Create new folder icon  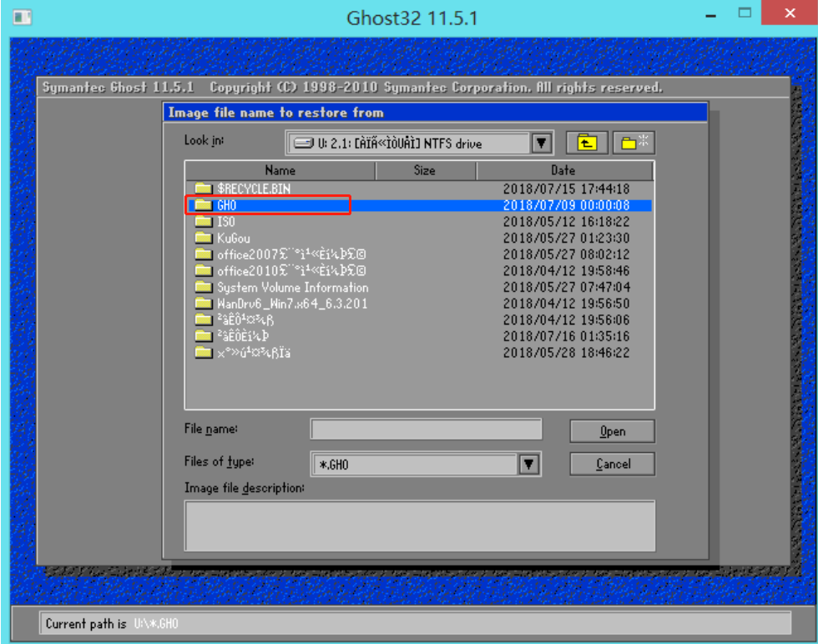tap(634, 143)
